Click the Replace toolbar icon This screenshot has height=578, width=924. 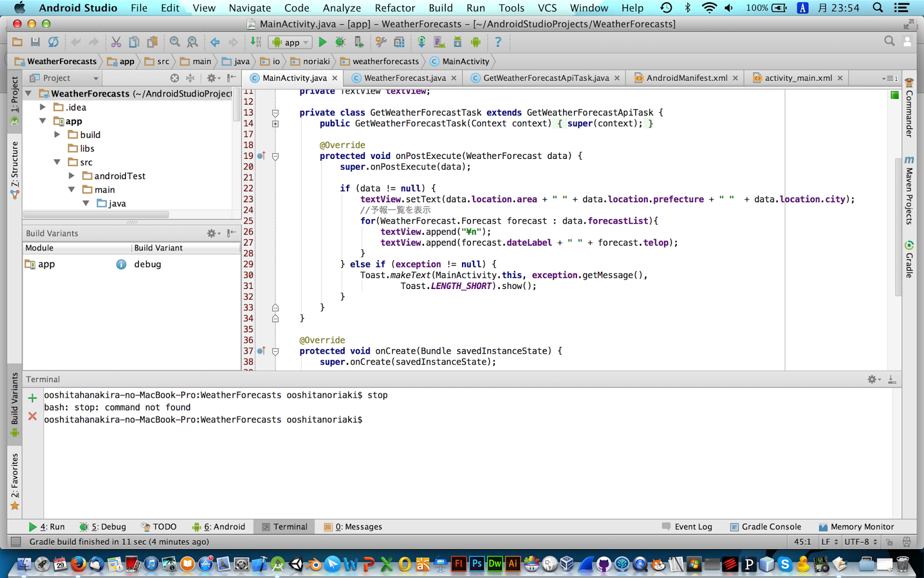click(193, 42)
